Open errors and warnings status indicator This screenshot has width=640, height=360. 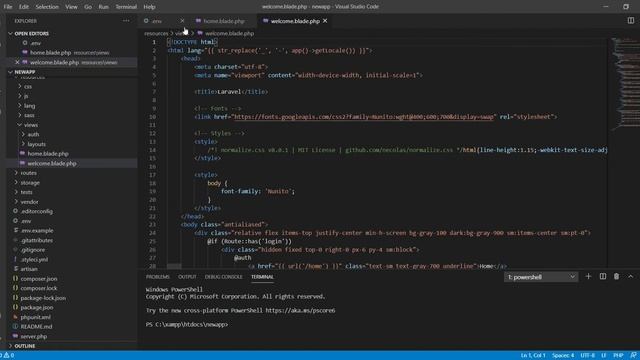coord(8,356)
